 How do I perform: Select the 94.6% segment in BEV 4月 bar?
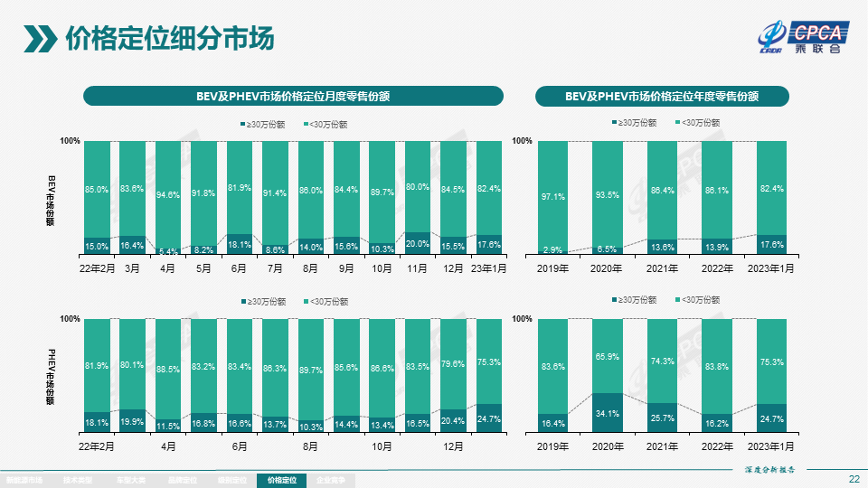[168, 193]
